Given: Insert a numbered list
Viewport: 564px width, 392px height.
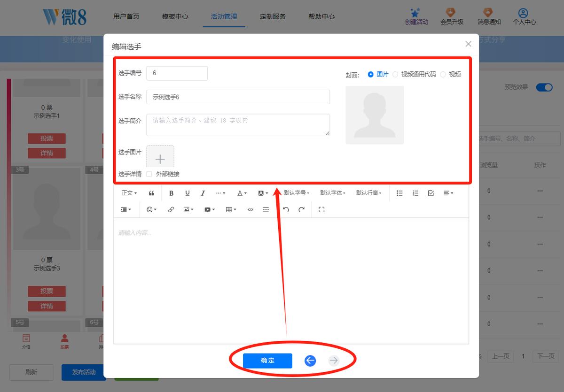Looking at the screenshot, I should click(x=415, y=193).
